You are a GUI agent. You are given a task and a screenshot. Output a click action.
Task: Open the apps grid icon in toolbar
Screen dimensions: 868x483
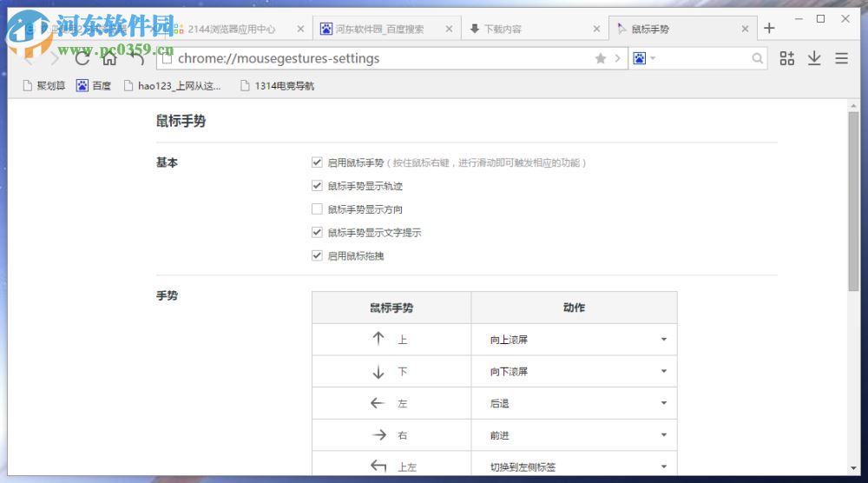pyautogui.click(x=787, y=58)
